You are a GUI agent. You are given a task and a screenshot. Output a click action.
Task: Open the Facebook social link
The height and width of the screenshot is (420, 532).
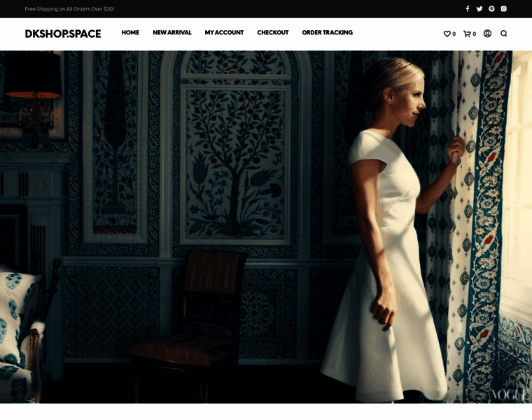pos(467,9)
